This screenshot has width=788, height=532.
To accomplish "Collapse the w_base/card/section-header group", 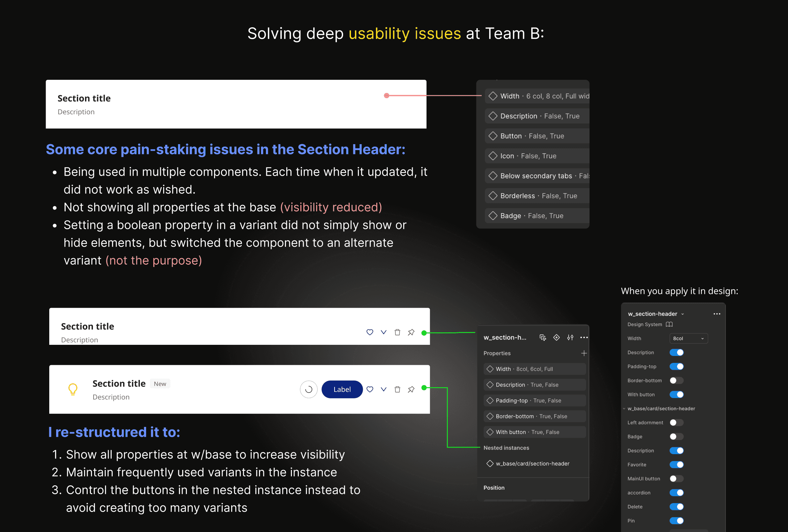I will (624, 409).
